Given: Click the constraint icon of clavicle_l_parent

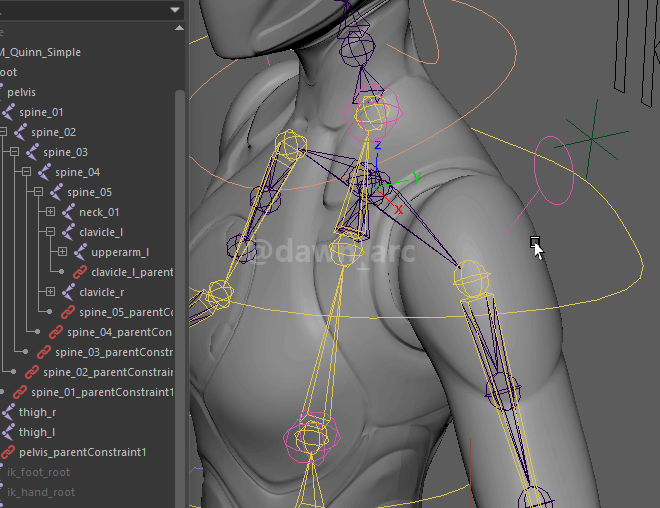Looking at the screenshot, I should click(80, 272).
